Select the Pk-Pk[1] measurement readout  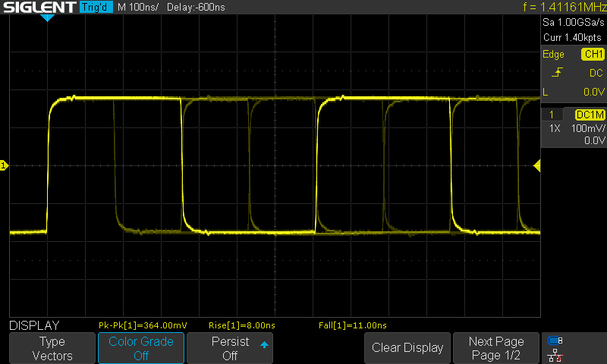143,325
